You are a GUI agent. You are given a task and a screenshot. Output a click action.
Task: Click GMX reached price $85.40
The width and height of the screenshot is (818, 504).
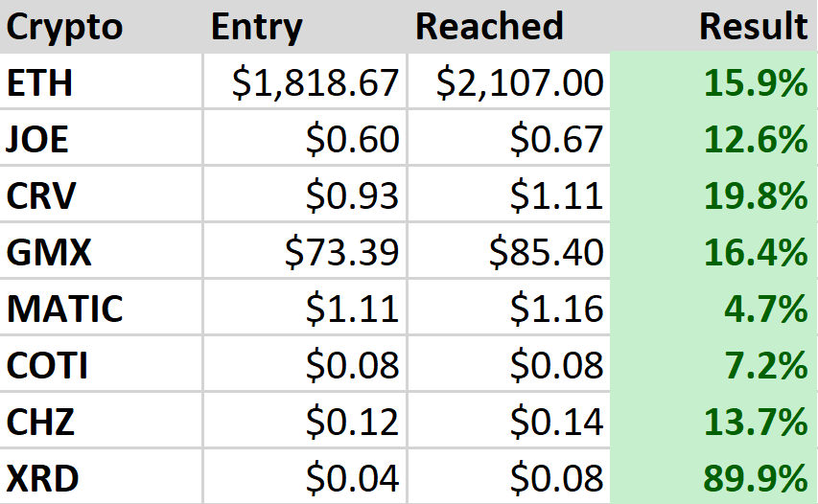pos(546,253)
